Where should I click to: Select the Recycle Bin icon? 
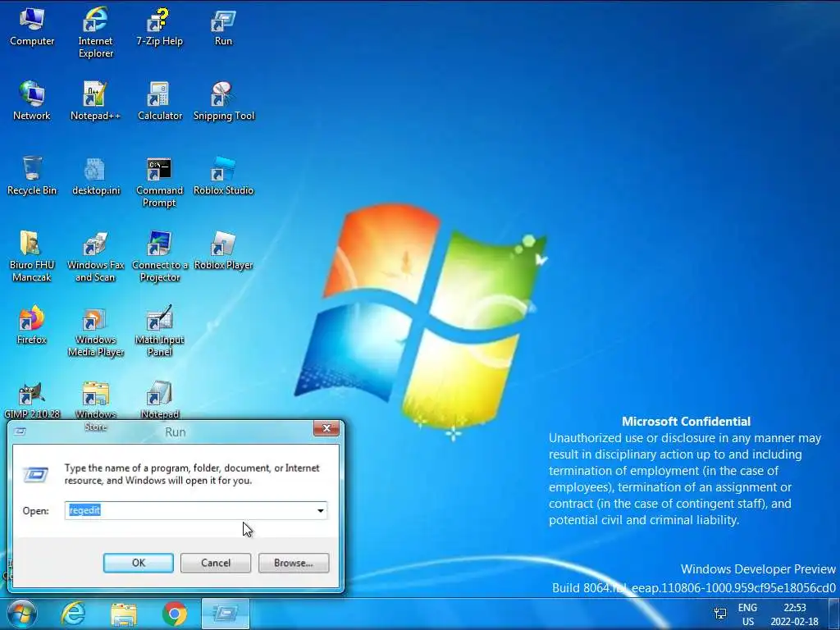(32, 176)
